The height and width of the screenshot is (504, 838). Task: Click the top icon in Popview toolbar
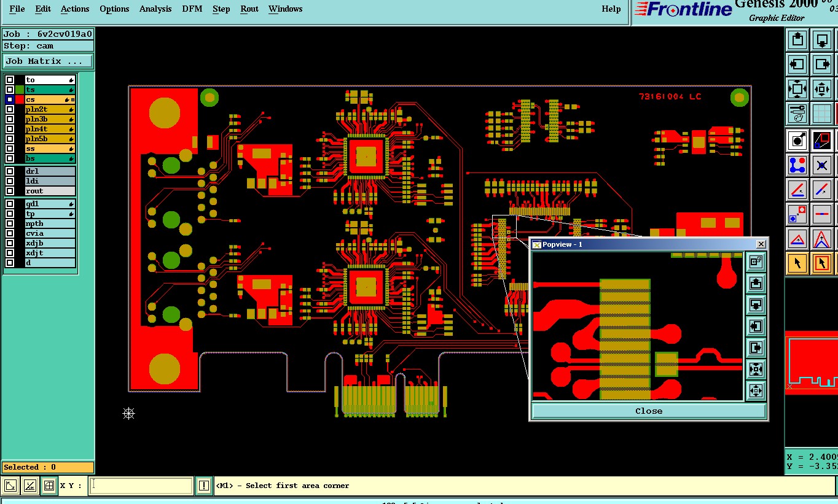[756, 262]
